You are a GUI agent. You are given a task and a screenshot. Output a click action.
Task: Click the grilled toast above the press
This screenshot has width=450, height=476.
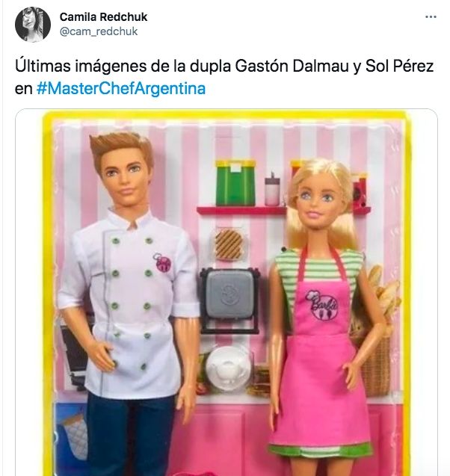229,245
